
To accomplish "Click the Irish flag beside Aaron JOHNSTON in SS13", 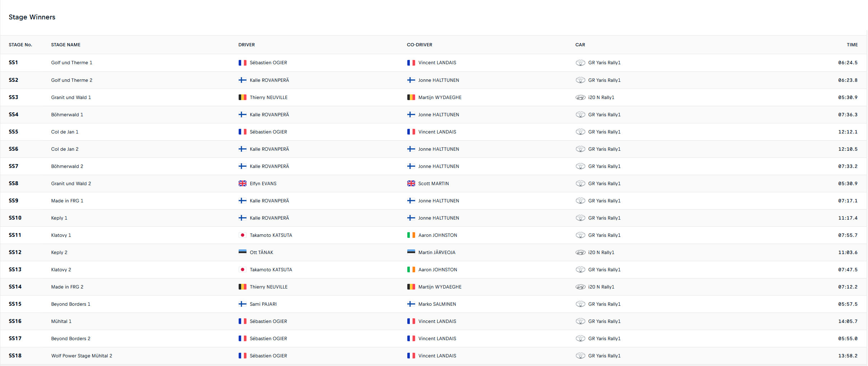I will [x=411, y=270].
